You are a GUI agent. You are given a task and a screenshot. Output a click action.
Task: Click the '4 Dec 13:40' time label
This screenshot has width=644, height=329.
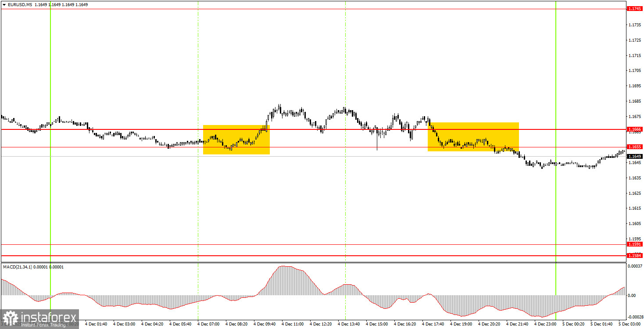click(x=348, y=324)
